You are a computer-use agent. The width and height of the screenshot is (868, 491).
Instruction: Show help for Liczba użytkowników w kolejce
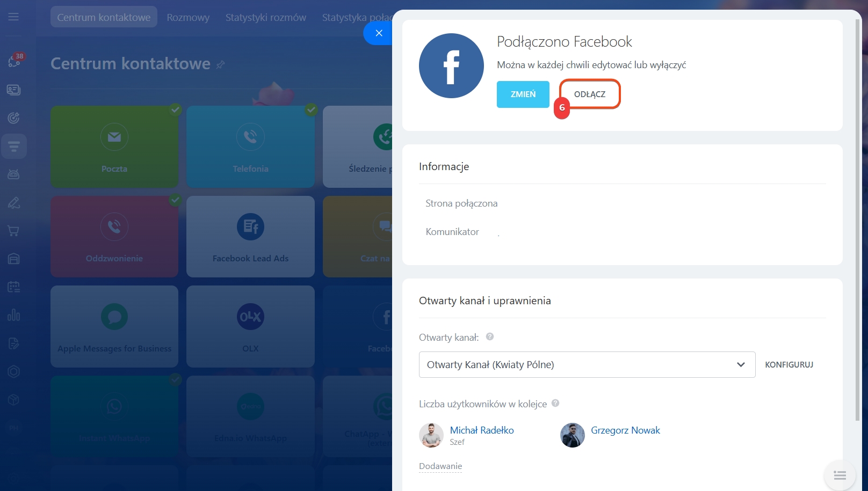[555, 403]
